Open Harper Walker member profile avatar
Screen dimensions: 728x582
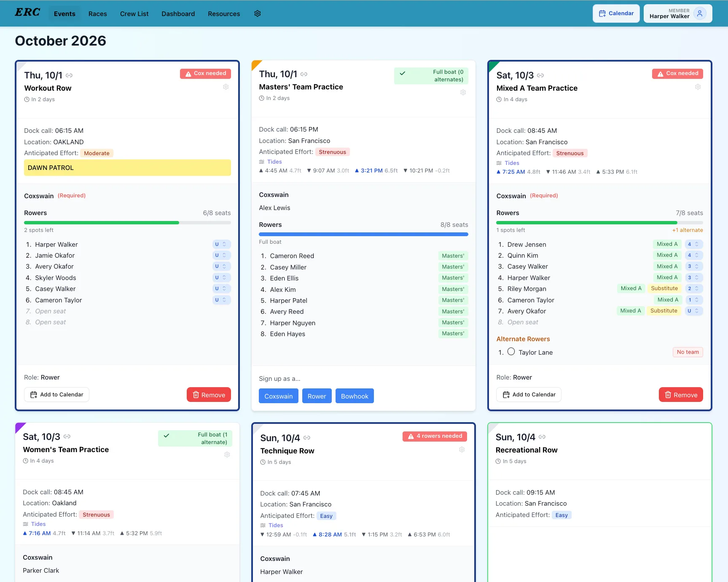tap(700, 13)
